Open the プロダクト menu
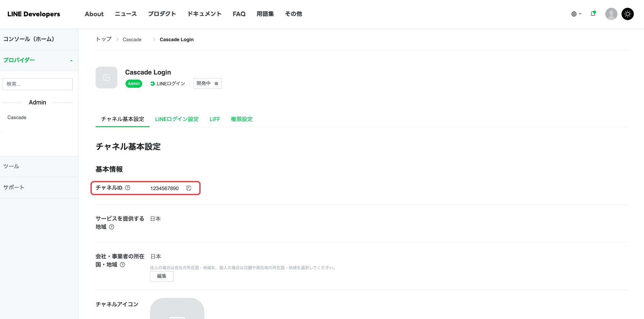This screenshot has width=644, height=319. pyautogui.click(x=162, y=14)
